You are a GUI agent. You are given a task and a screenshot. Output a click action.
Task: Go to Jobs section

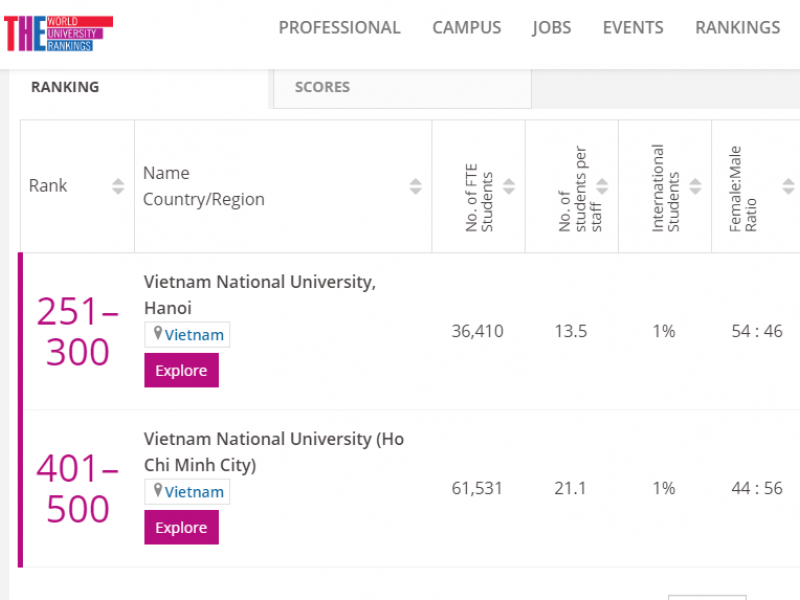pyautogui.click(x=552, y=28)
